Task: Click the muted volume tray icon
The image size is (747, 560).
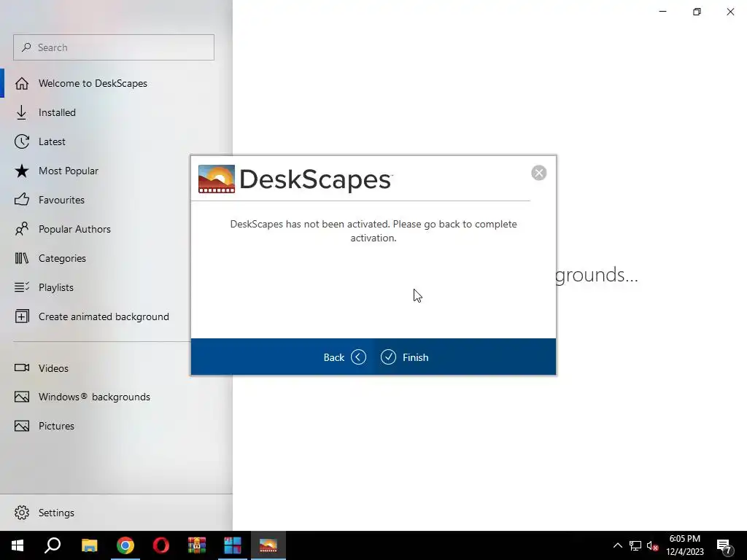Action: (653, 545)
